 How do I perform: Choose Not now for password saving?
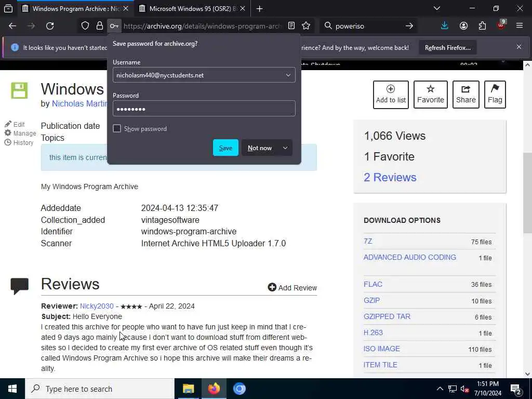tap(260, 148)
